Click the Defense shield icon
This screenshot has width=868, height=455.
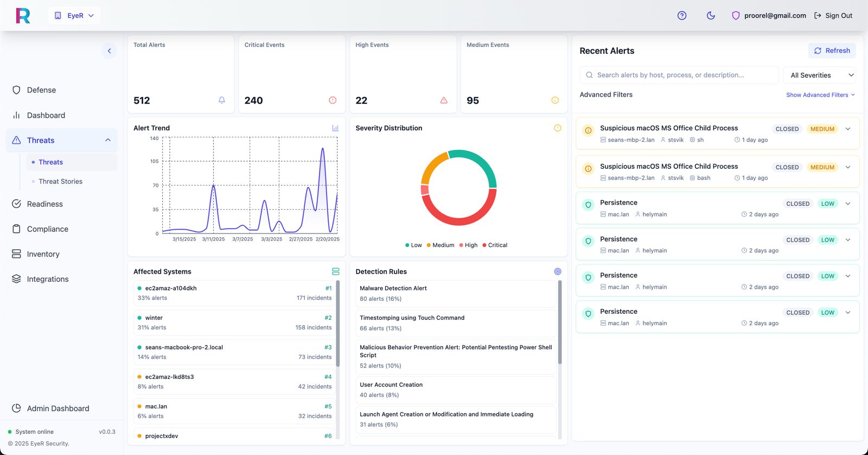click(x=16, y=90)
